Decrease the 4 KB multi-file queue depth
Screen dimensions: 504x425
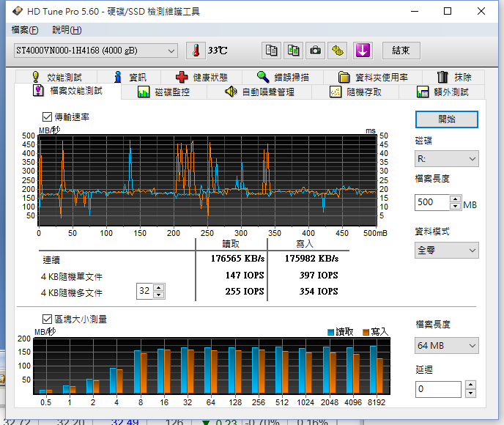point(159,295)
